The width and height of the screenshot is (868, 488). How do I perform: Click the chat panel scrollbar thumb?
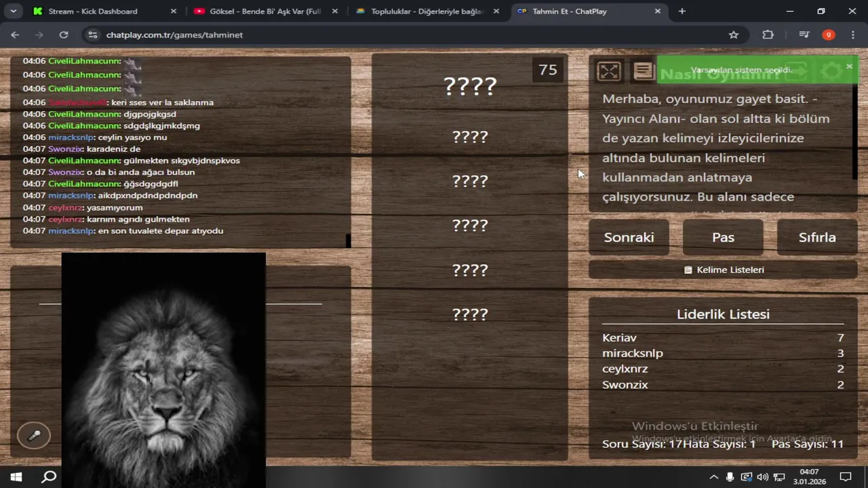coord(349,241)
